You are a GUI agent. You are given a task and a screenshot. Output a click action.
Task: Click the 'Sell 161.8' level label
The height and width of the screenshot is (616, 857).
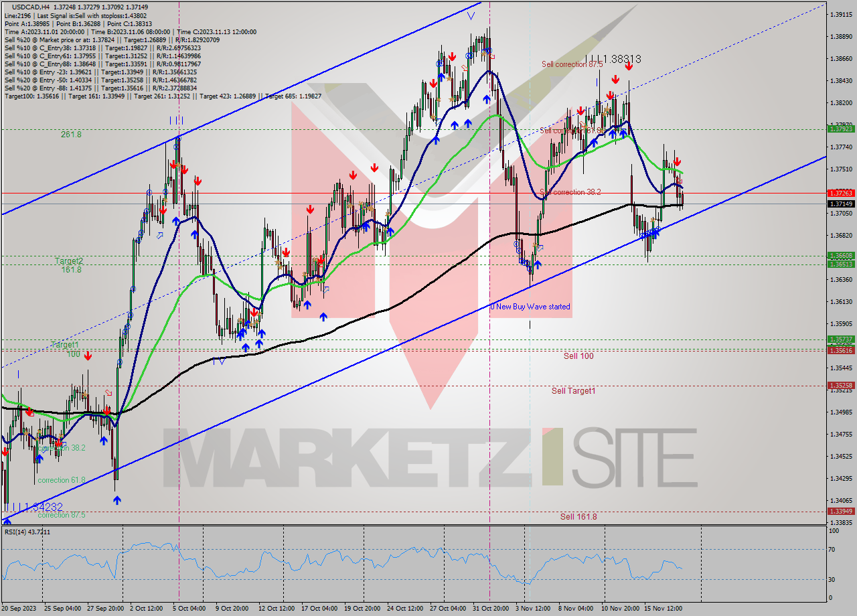click(578, 516)
